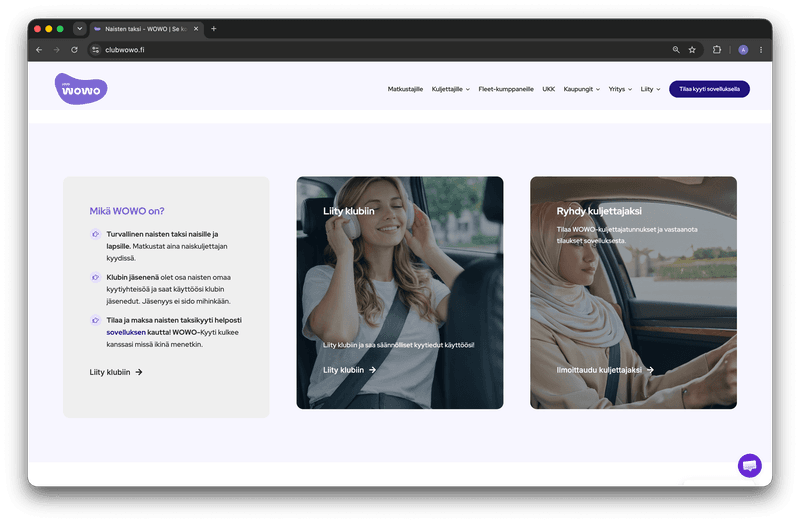Screen dimensions: 800x523
Task: Click bullet icon beside Tilaa ja maksa
Action: (95, 320)
